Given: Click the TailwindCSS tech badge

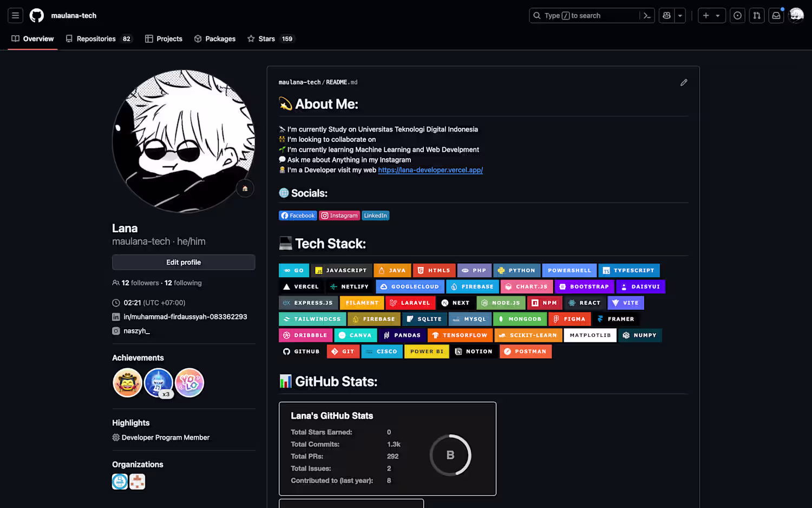Looking at the screenshot, I should pyautogui.click(x=312, y=319).
